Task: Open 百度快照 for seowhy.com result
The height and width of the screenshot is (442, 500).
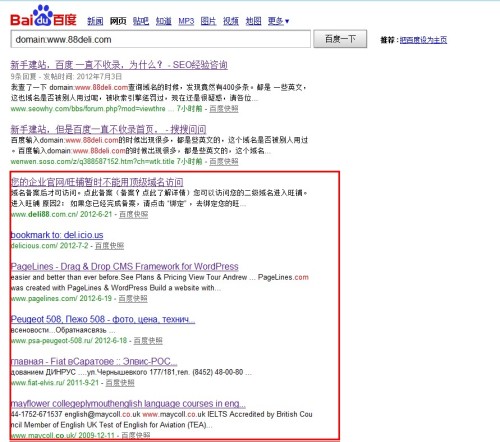Action: (x=224, y=109)
